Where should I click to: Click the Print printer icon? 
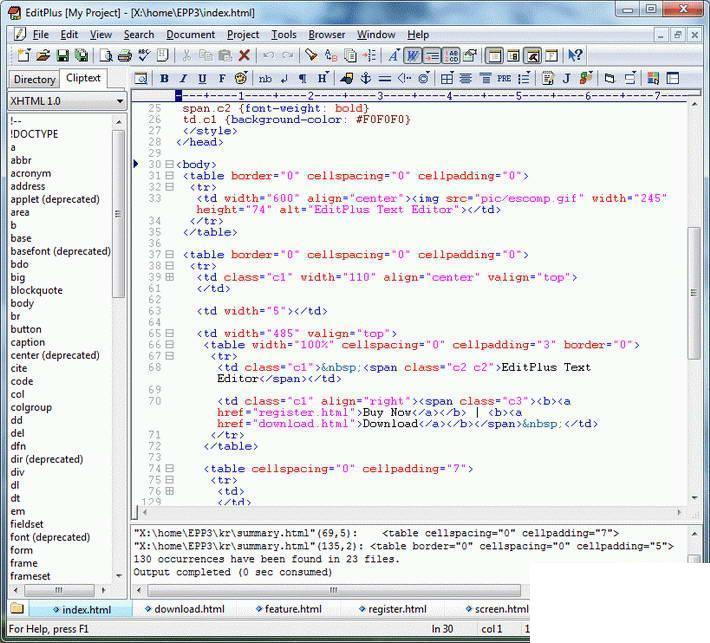125,55
